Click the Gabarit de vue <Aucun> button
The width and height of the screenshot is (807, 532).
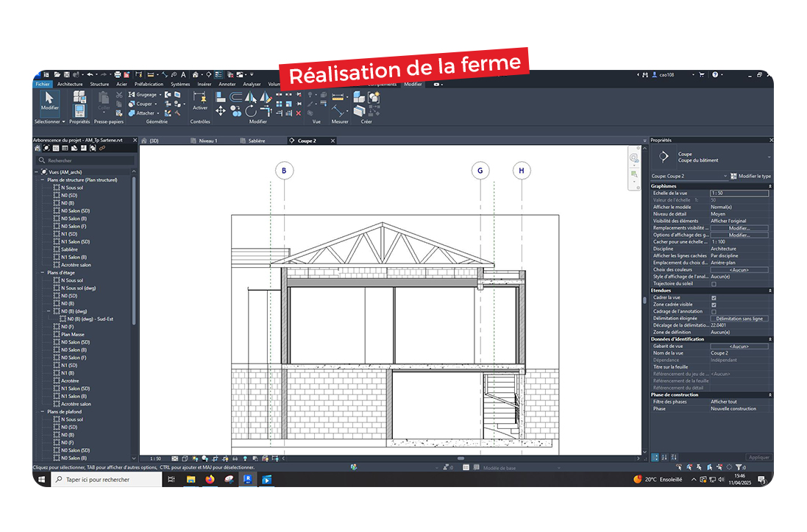pos(739,347)
